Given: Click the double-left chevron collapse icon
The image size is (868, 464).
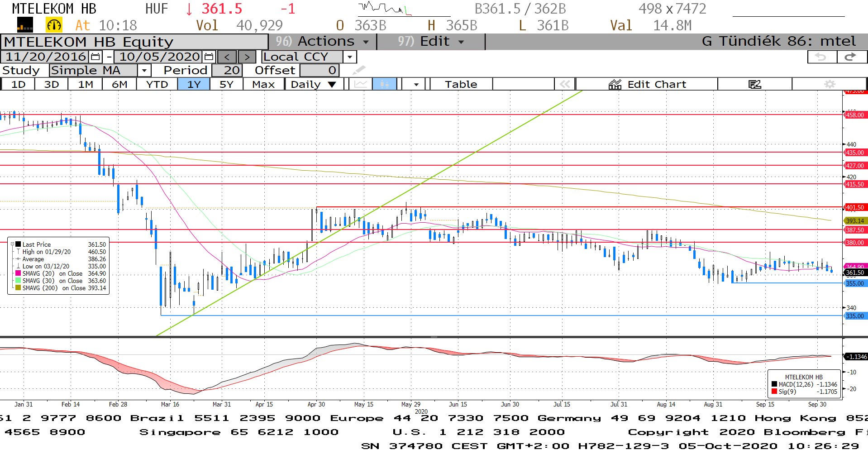Looking at the screenshot, I should pyautogui.click(x=565, y=84).
